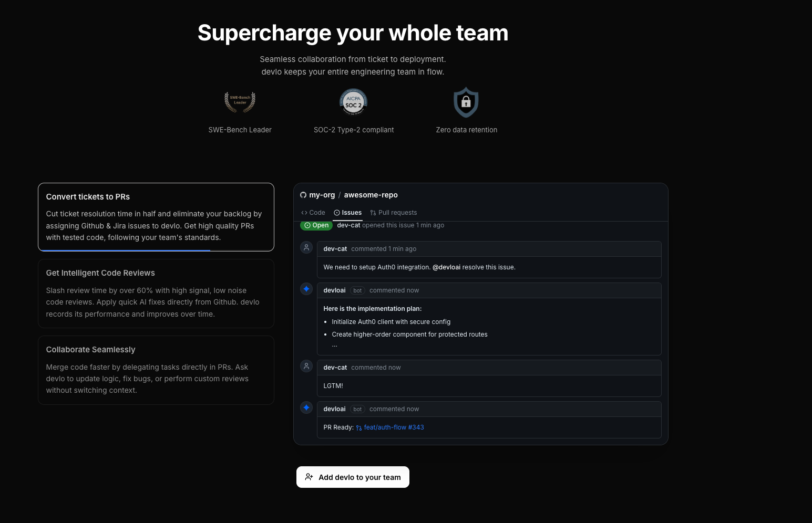
Task: Click the devloai bot avatar beside implementation plan
Action: (x=306, y=289)
